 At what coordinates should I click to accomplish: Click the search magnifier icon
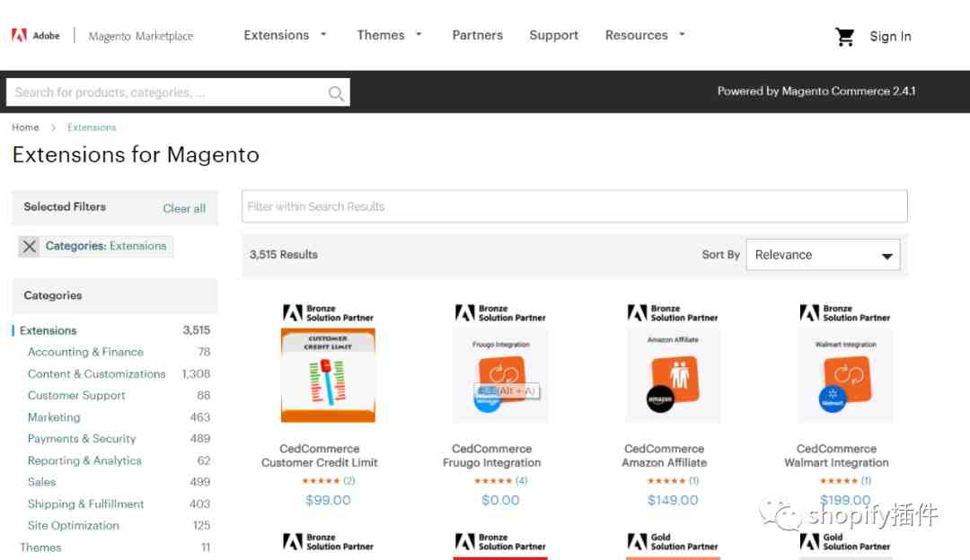tap(335, 92)
